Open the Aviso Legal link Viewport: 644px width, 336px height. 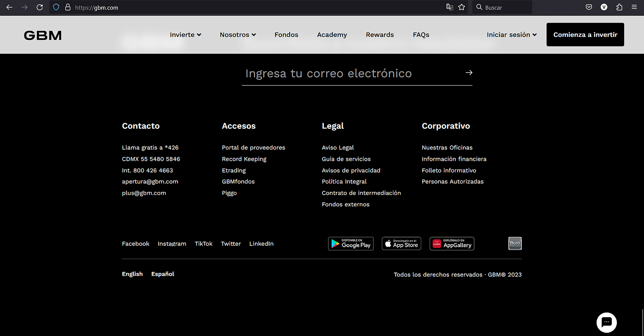(x=338, y=148)
